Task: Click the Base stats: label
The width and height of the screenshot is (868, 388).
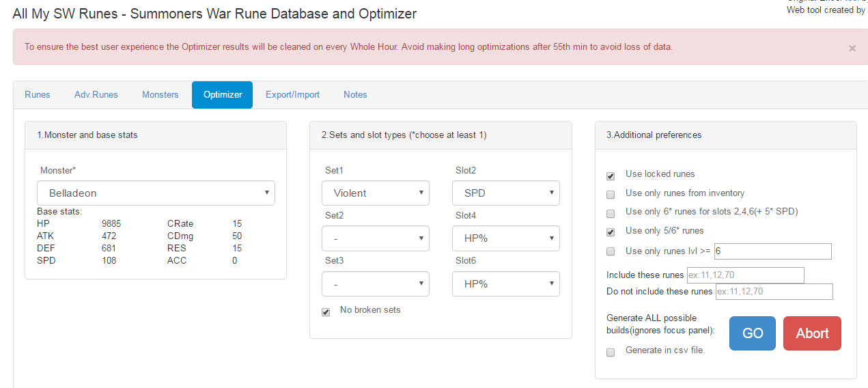Action: (59, 212)
